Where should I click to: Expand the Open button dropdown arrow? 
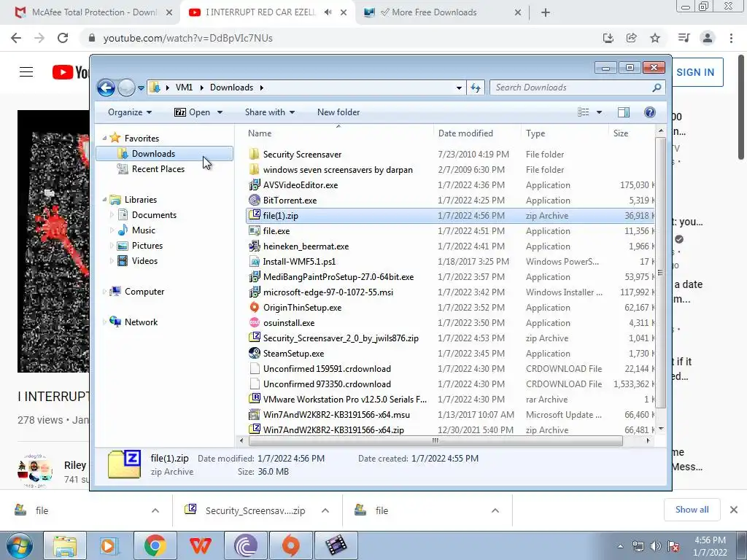(220, 112)
